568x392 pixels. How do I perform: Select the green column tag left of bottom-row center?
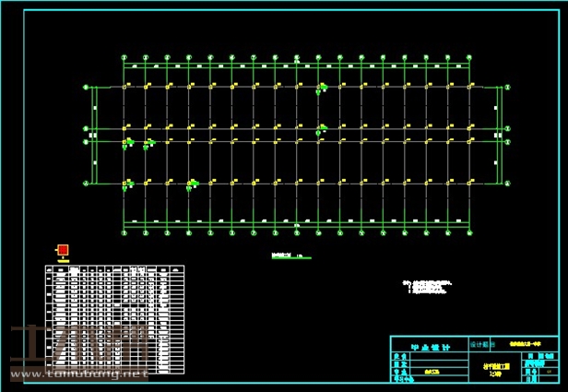pos(191,184)
